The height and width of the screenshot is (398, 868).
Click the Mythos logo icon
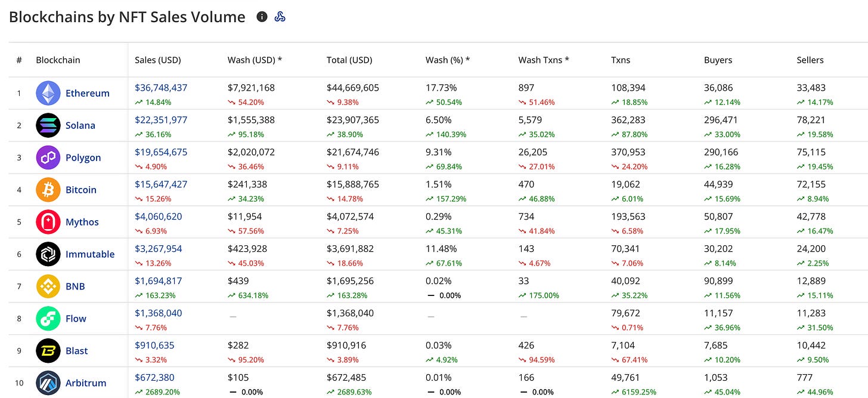point(48,222)
